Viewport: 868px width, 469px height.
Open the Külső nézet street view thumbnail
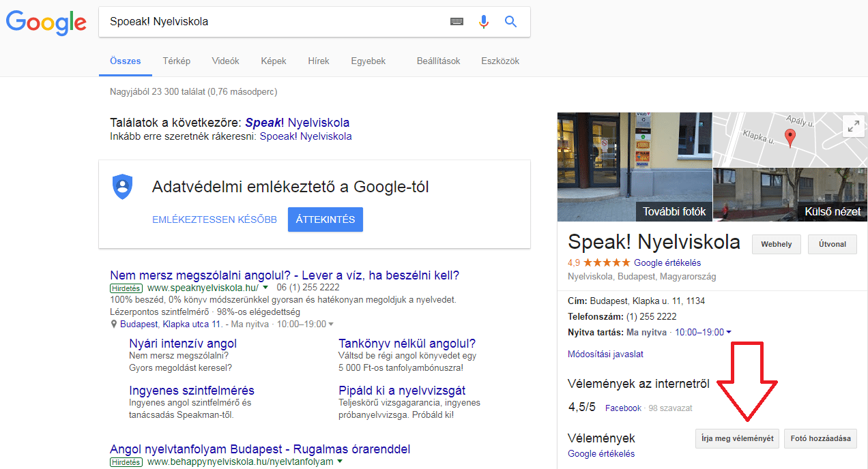(x=790, y=194)
